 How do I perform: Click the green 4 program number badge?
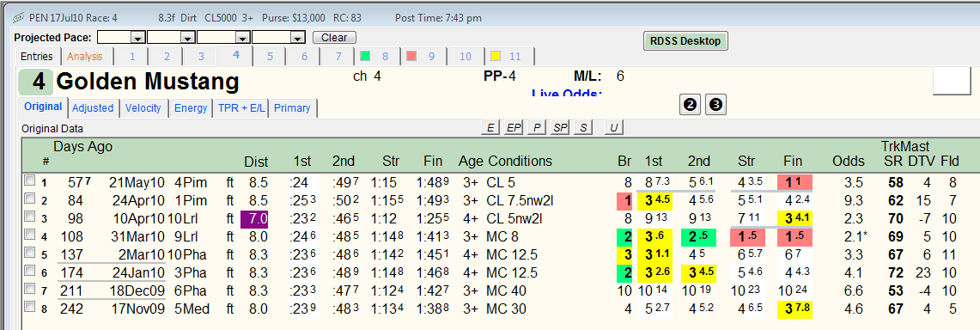[35, 82]
